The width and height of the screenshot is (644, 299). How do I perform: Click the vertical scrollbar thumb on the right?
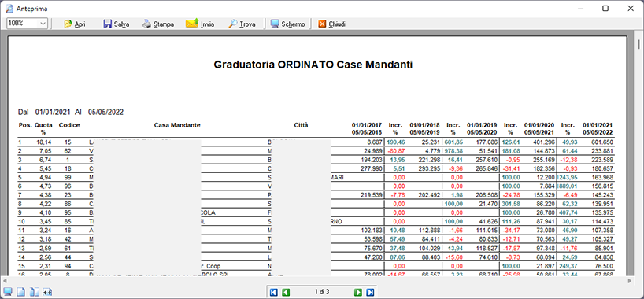[639, 43]
